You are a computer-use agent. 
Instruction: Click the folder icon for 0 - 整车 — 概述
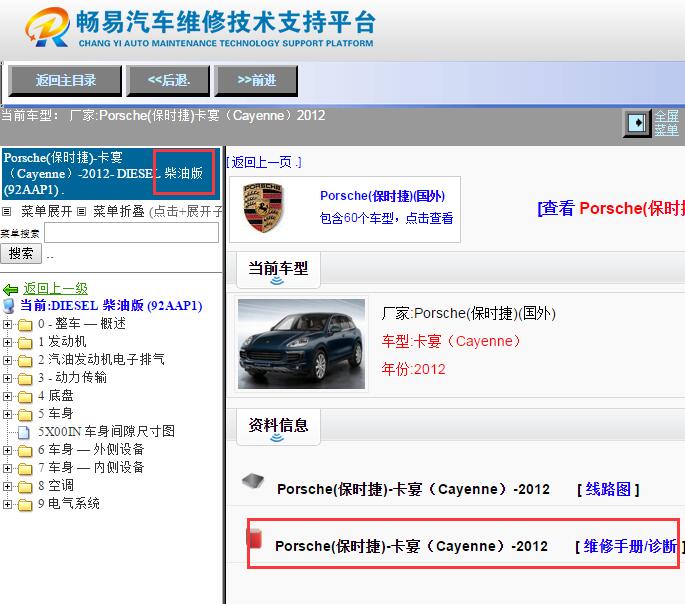tap(25, 325)
